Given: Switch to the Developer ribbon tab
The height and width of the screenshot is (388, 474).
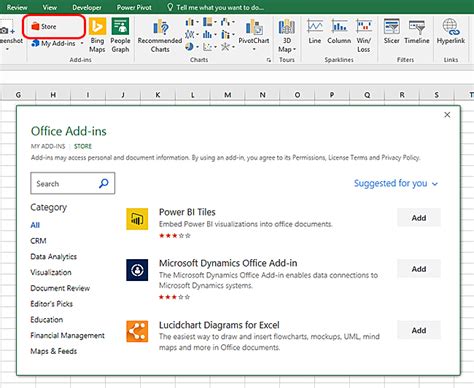Looking at the screenshot, I should (87, 7).
